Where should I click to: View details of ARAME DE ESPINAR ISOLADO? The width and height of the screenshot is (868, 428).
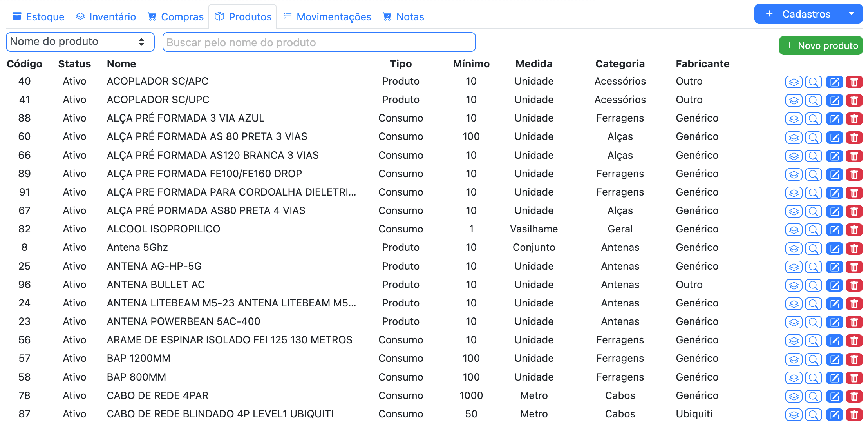814,341
